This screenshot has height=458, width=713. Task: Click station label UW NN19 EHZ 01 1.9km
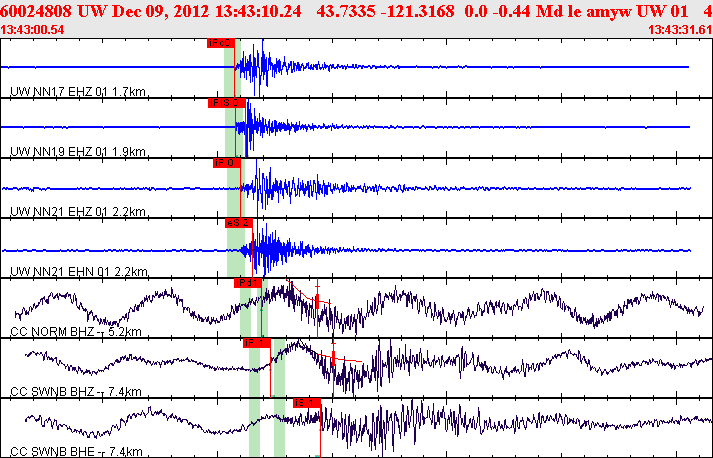pos(78,152)
